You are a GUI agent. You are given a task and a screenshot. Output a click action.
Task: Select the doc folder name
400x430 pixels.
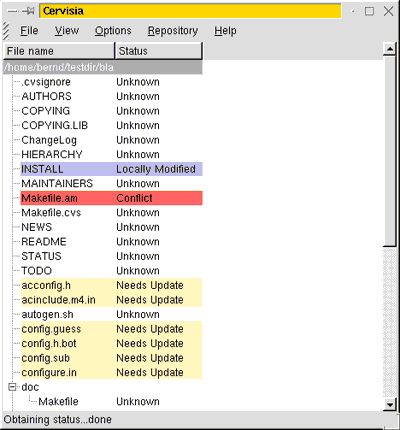pos(30,387)
